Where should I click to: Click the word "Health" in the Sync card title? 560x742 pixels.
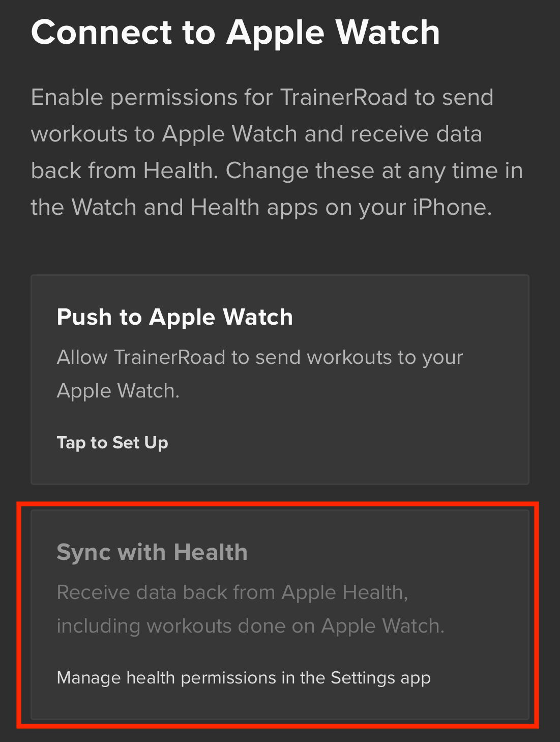[211, 552]
